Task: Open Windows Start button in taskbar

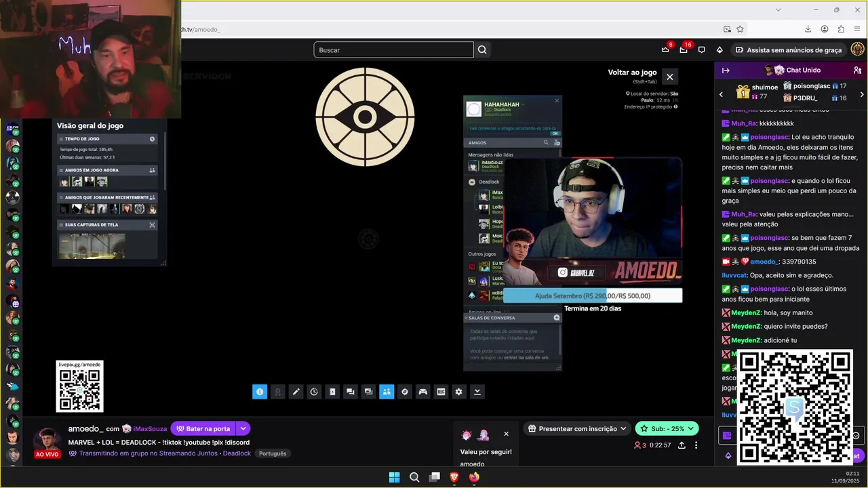Action: point(394,477)
